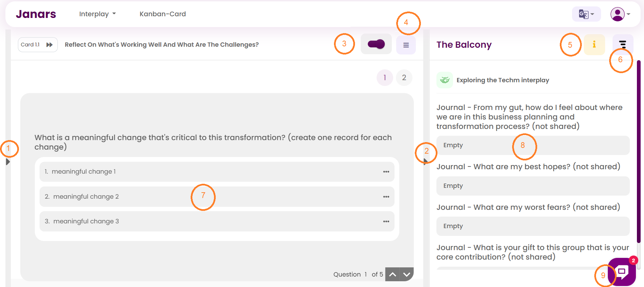Go to next question with down chevron
Image resolution: width=644 pixels, height=287 pixels.
point(407,274)
